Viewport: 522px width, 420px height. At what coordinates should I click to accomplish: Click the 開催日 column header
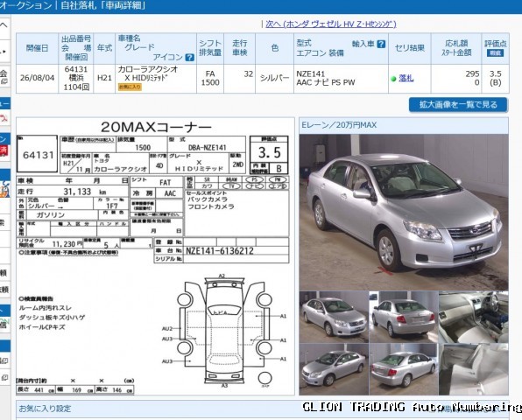coord(38,48)
